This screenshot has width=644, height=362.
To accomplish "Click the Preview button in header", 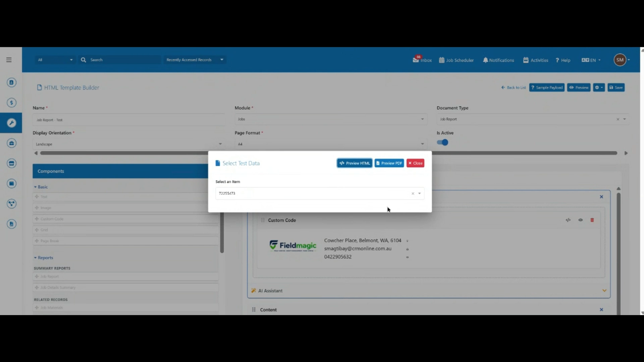I will pos(579,87).
